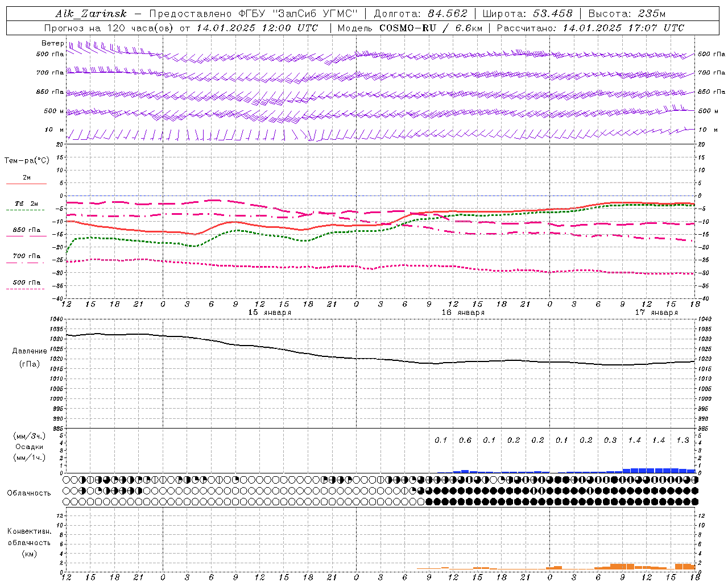Screen dimensions: 728x582
Task: Click the station name Alk_Zarinsk in the header
Action: pyautogui.click(x=91, y=14)
